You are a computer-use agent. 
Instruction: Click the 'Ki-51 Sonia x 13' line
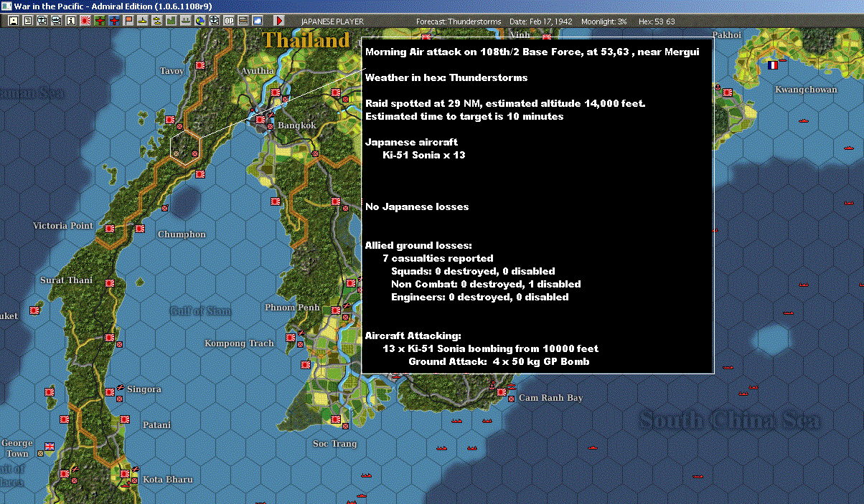click(423, 155)
